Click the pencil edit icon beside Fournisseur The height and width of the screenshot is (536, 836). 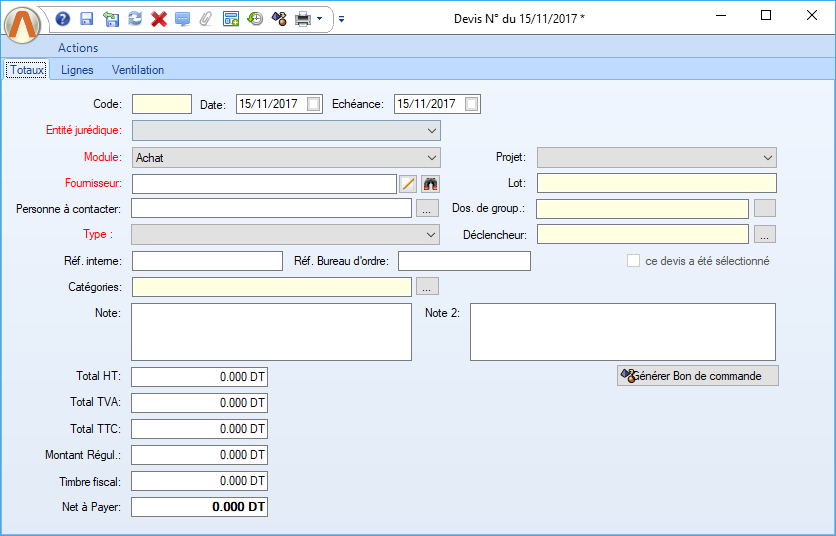click(408, 183)
